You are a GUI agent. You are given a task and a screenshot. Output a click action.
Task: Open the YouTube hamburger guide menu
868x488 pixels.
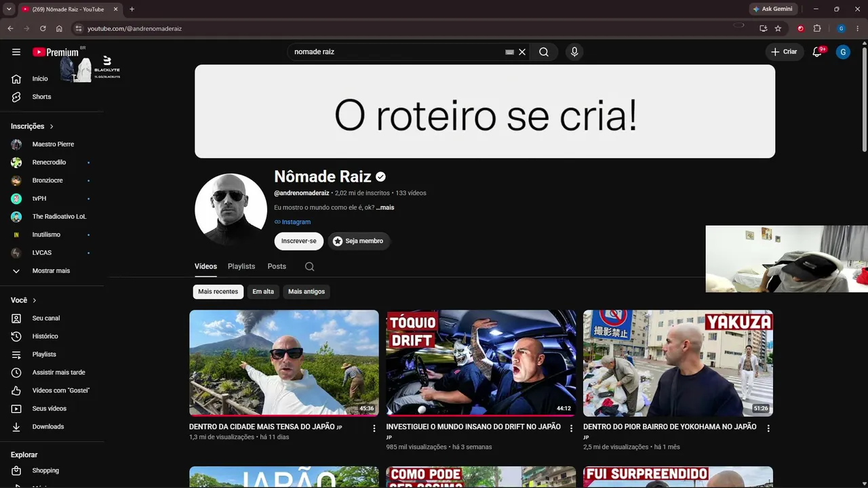pos(16,52)
